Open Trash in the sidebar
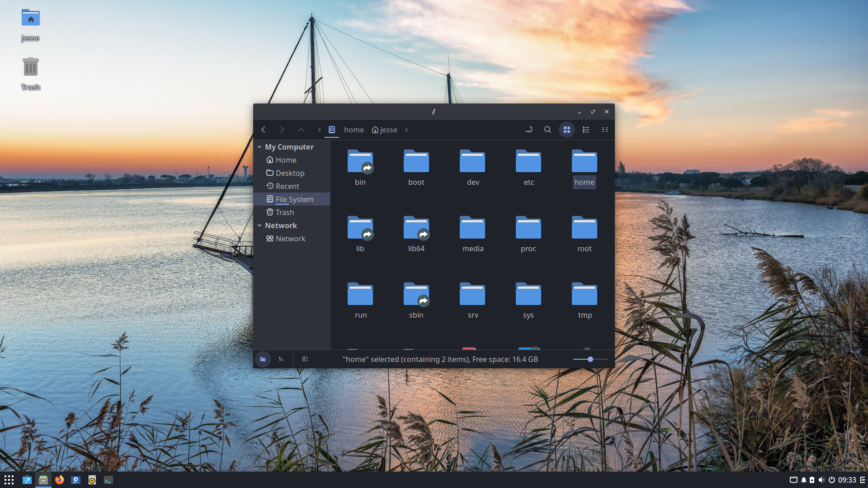 point(292,212)
